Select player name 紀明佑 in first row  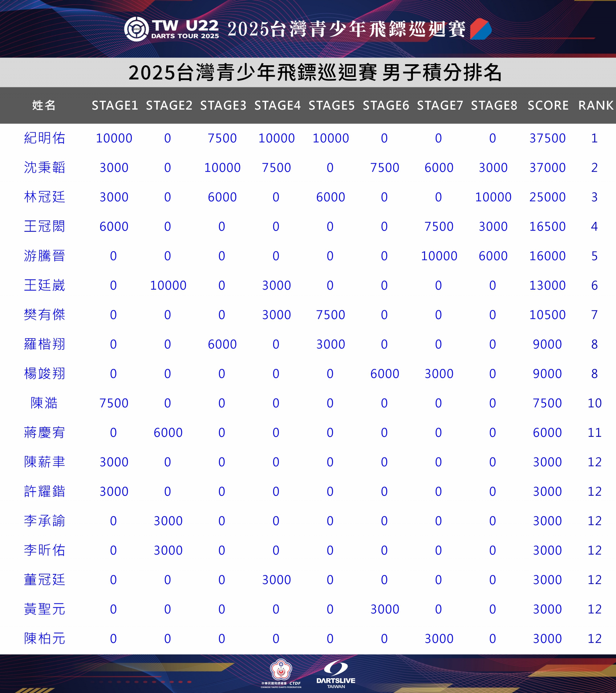[x=44, y=138]
